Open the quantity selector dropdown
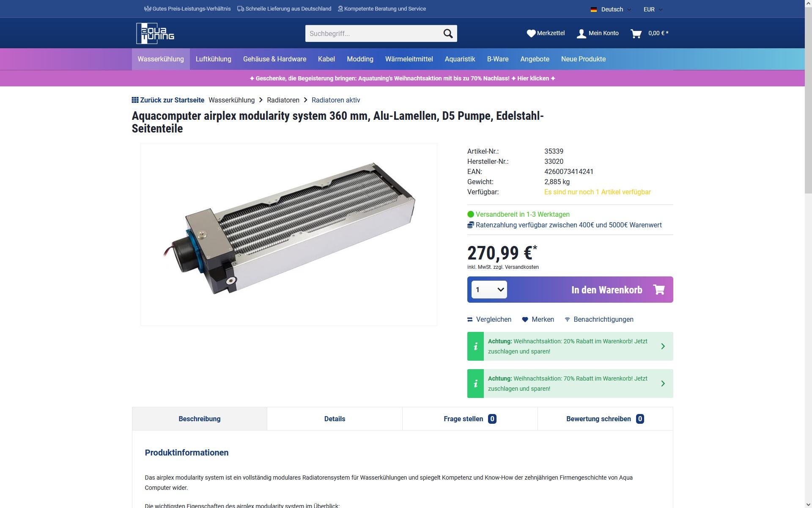812x508 pixels. coord(489,290)
